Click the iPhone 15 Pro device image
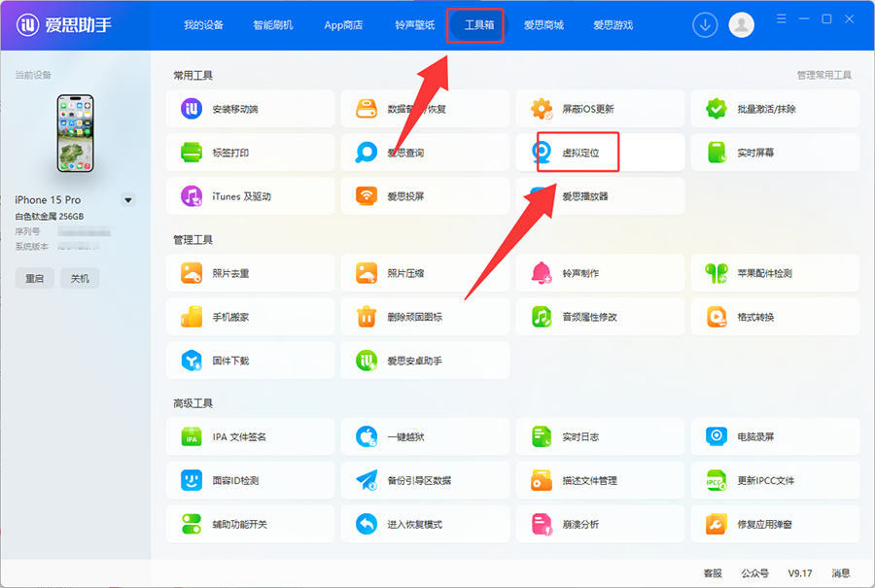The height and width of the screenshot is (588, 875). point(75,133)
